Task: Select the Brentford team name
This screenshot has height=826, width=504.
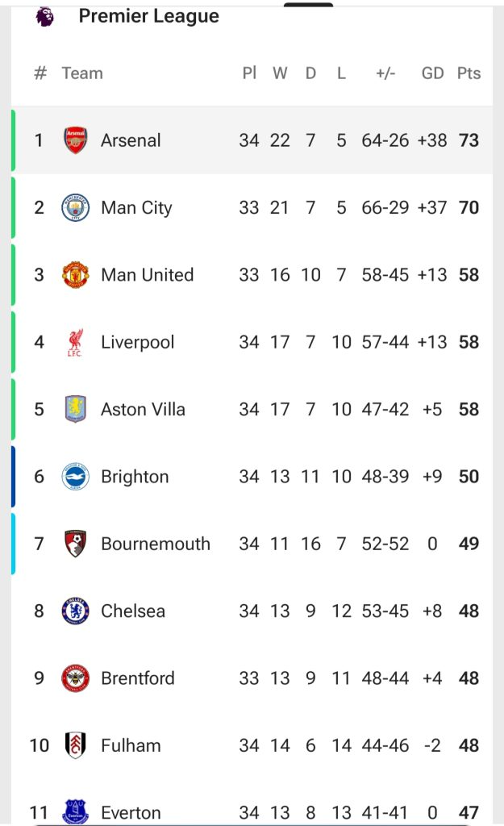Action: [x=137, y=678]
